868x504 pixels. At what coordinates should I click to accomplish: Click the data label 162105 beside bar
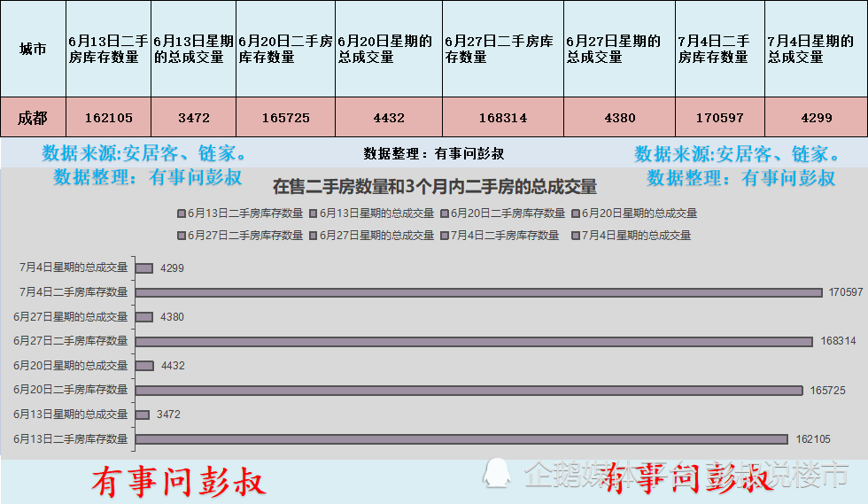click(x=813, y=439)
